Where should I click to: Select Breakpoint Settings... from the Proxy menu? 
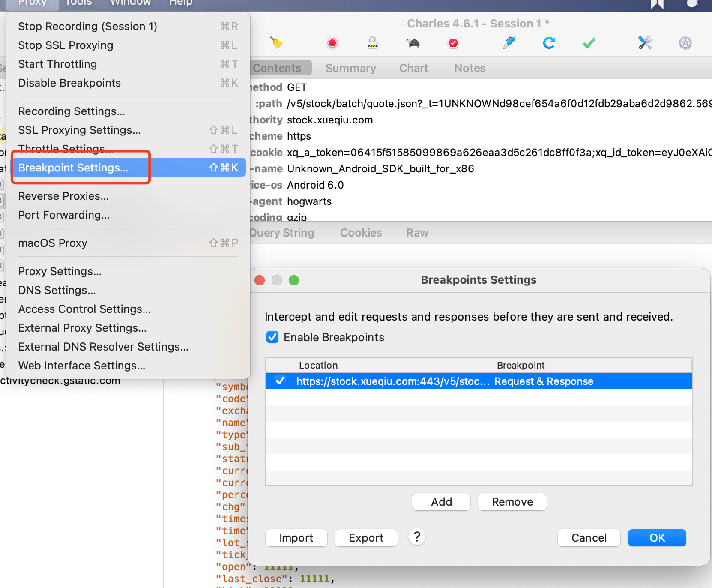(73, 168)
